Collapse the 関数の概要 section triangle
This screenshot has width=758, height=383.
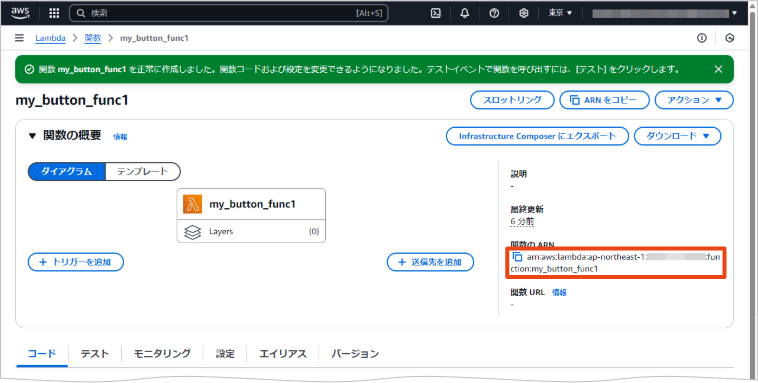pyautogui.click(x=32, y=136)
